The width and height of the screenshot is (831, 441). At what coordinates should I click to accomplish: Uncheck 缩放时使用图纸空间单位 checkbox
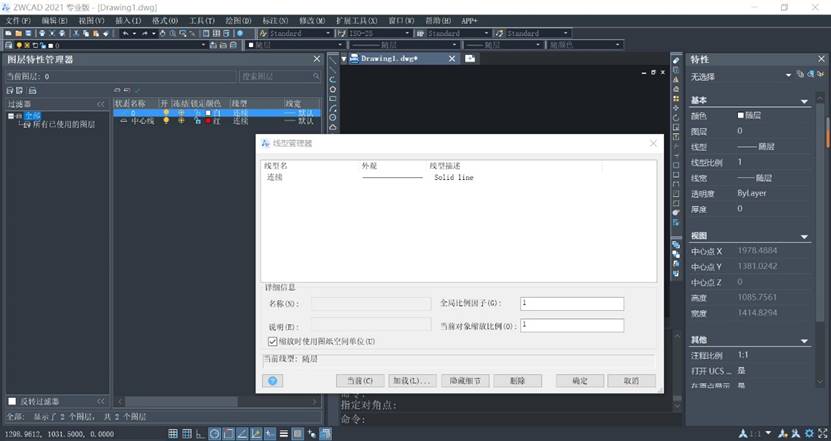coord(272,341)
